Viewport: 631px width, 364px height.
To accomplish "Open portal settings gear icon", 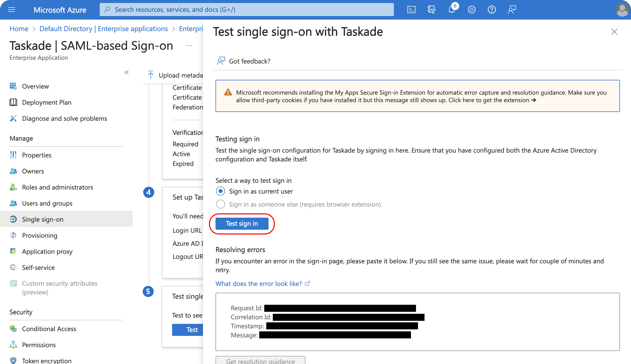I will (471, 10).
